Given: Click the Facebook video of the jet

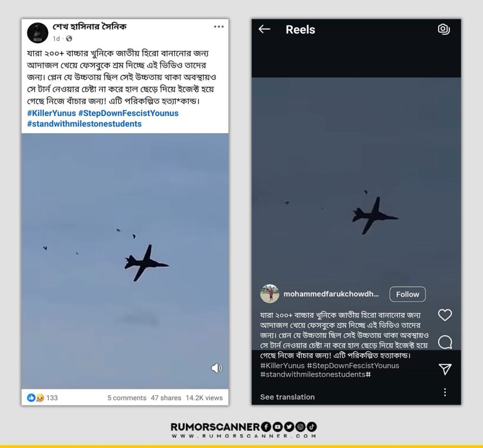Looking at the screenshot, I should [125, 261].
